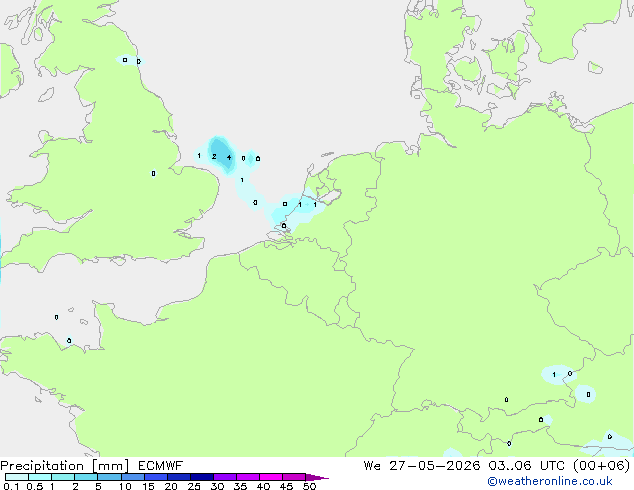Viewport: 634px width, 490px height.
Task: Click the '4' precipitation value over North Sea
Action: coord(229,157)
